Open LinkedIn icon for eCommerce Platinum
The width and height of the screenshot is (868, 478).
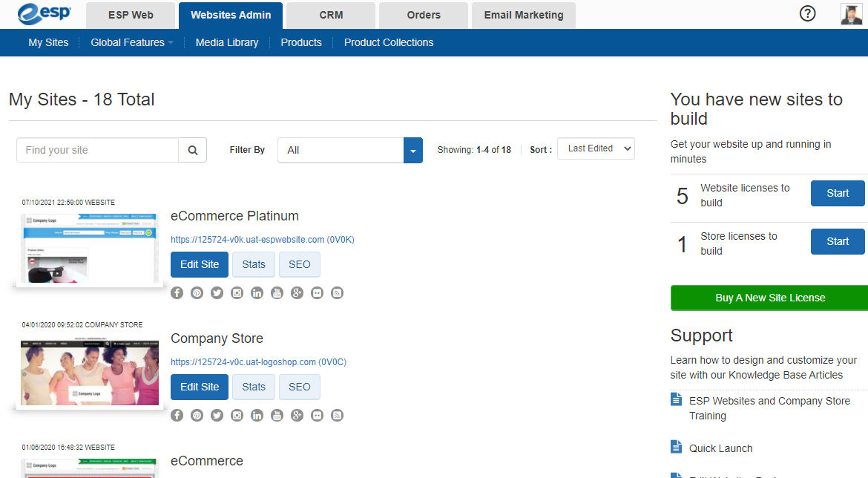[257, 293]
